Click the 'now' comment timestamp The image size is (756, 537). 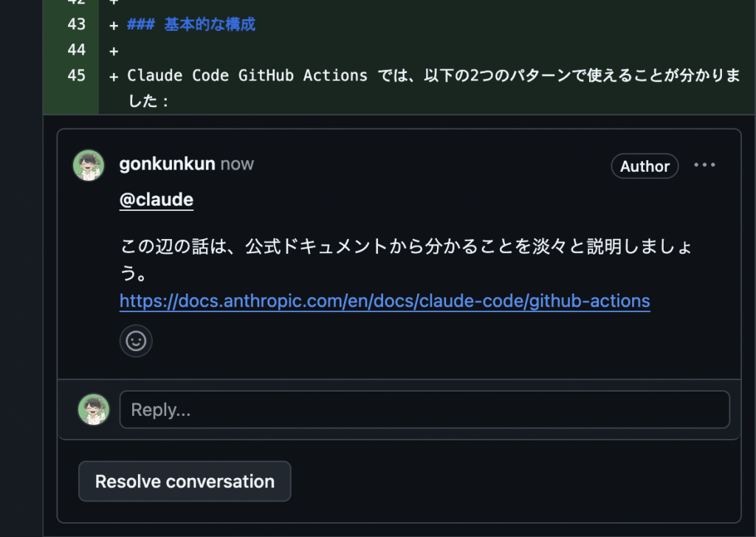[237, 164]
